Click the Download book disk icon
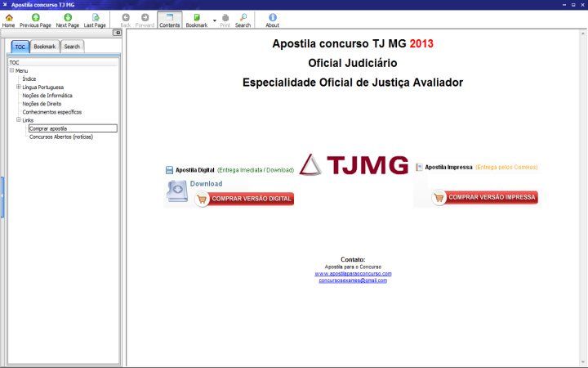The image size is (588, 368). coord(177,191)
